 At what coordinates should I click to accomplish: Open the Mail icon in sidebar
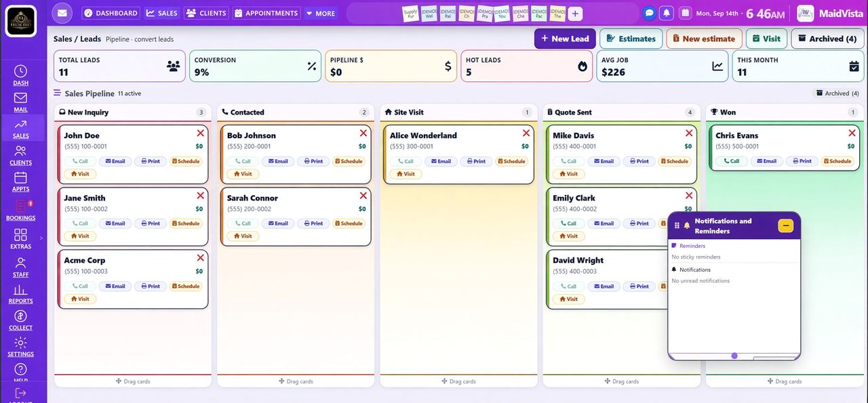[20, 98]
